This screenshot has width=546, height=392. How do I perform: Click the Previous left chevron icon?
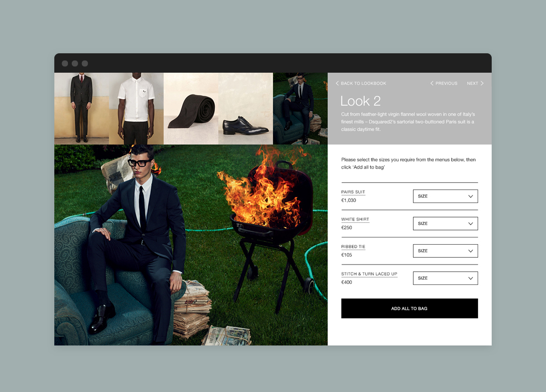(432, 83)
